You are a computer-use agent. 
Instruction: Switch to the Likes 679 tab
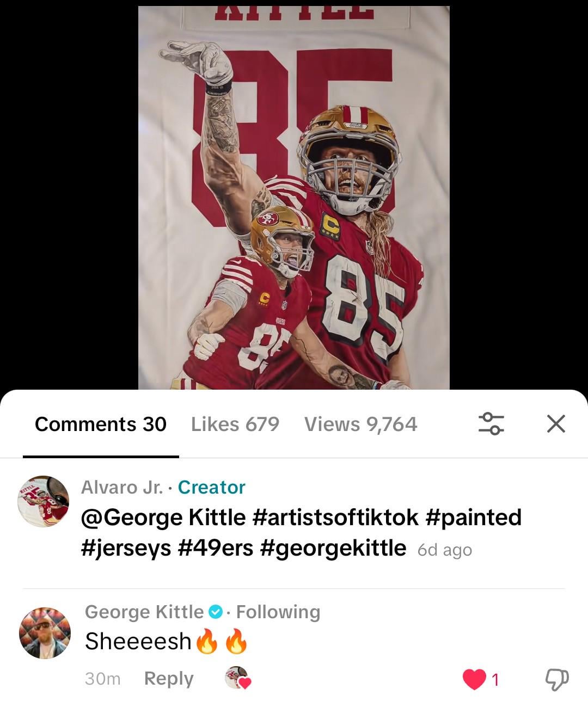point(235,424)
